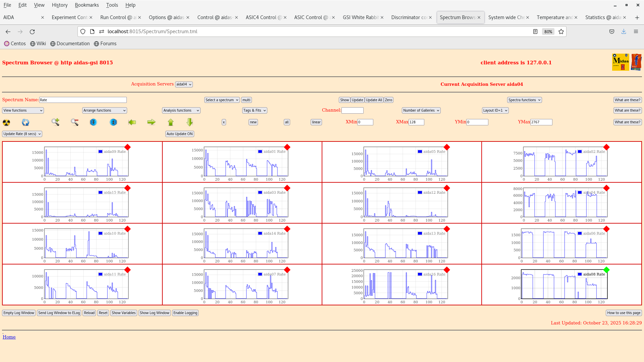Switch to the Statistics tab

pos(603,17)
